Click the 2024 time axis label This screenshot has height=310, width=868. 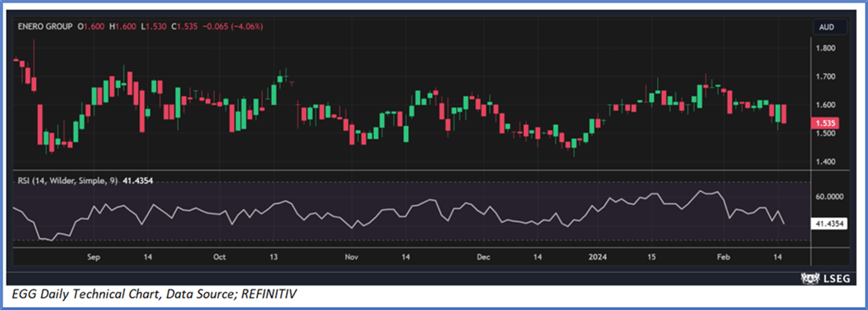(x=598, y=257)
